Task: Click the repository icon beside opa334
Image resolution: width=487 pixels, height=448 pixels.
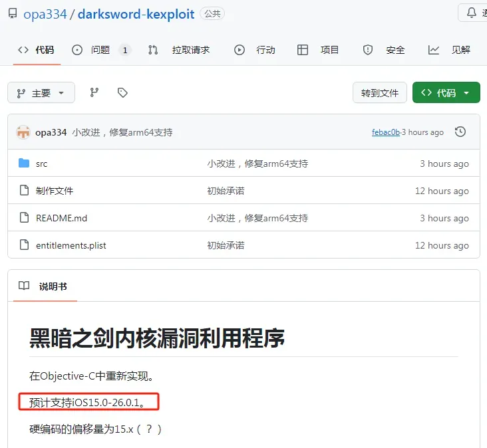Action: [x=13, y=14]
